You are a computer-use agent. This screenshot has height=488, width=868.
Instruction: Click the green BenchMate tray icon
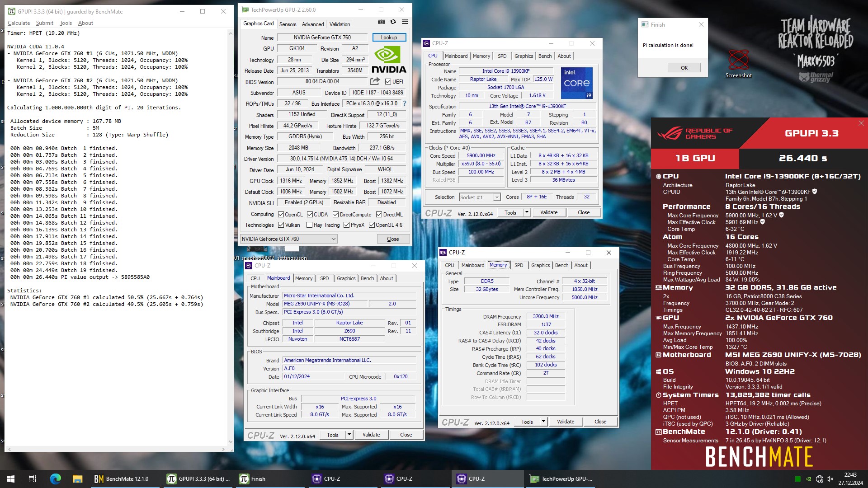[x=798, y=479]
